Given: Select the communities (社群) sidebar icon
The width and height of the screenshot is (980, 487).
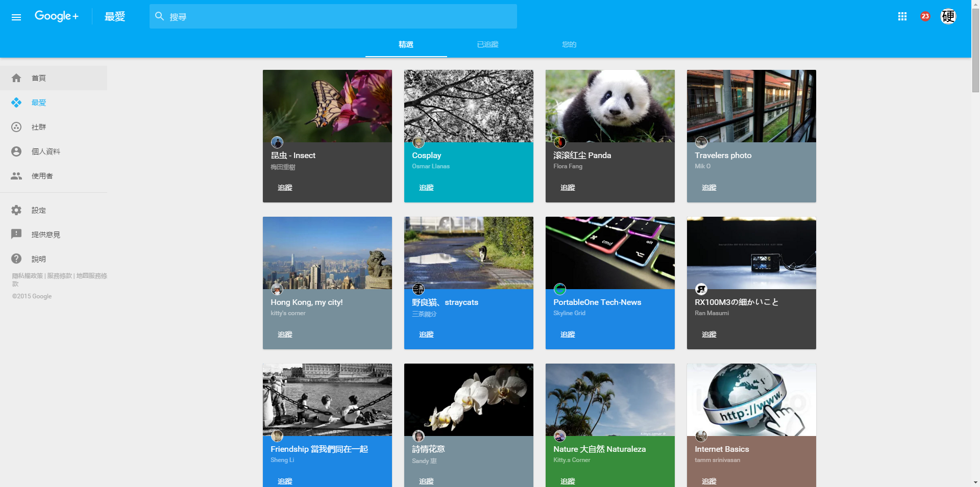Looking at the screenshot, I should [x=16, y=127].
